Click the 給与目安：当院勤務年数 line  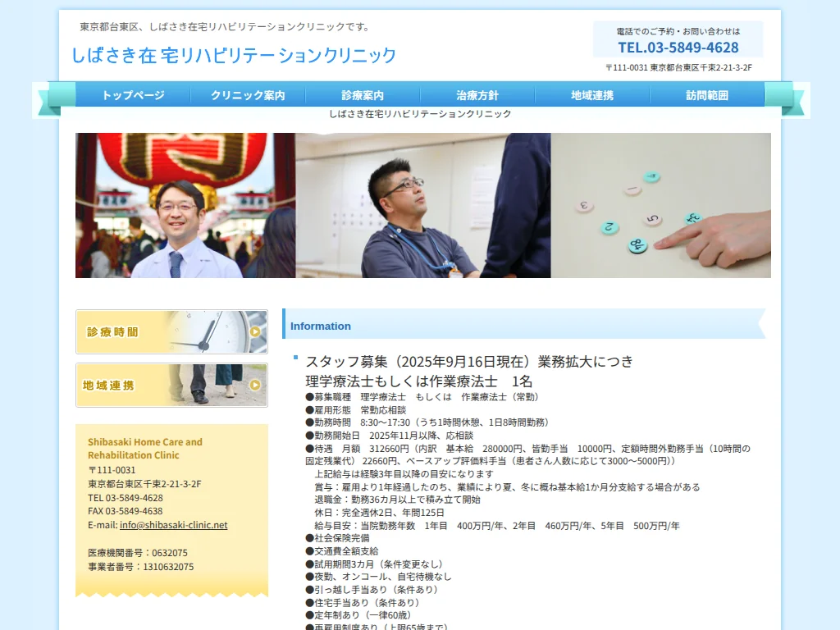click(497, 526)
